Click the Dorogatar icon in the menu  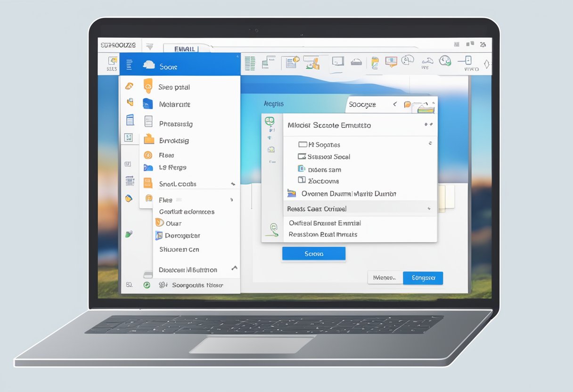[x=160, y=236]
